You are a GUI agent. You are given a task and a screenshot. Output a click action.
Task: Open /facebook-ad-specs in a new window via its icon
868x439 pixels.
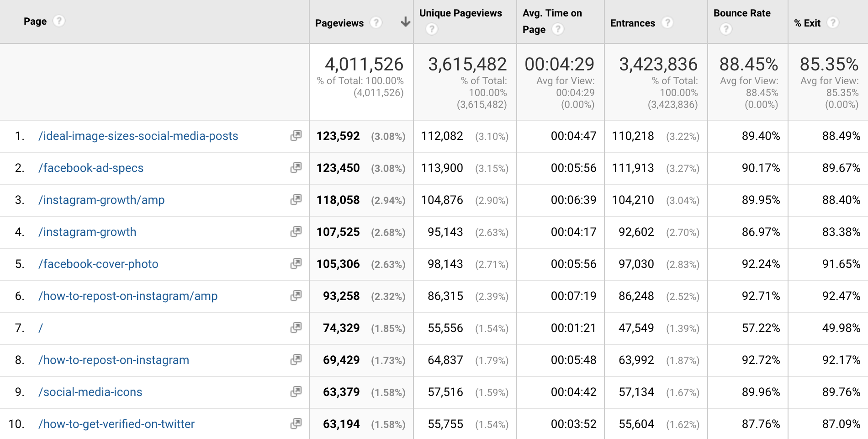(x=296, y=168)
